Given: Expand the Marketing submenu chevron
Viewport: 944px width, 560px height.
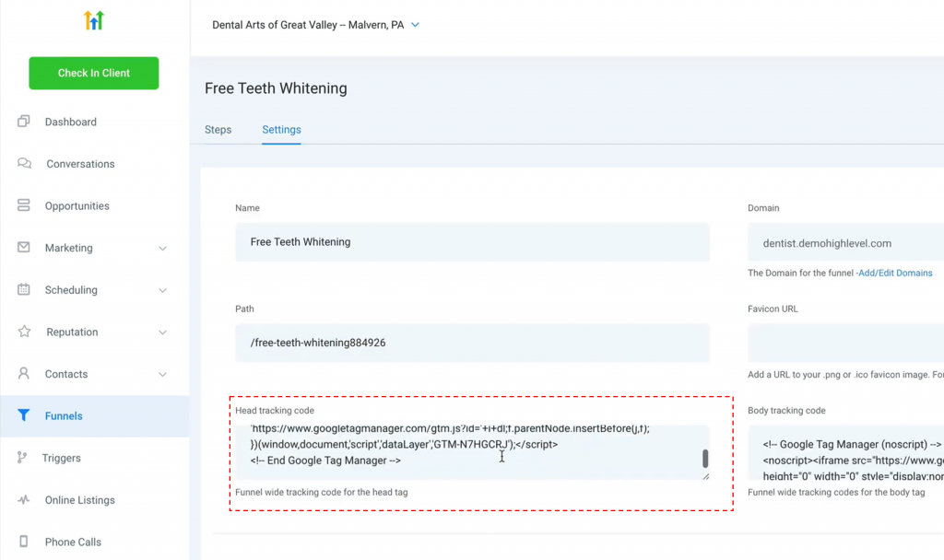Looking at the screenshot, I should point(162,249).
